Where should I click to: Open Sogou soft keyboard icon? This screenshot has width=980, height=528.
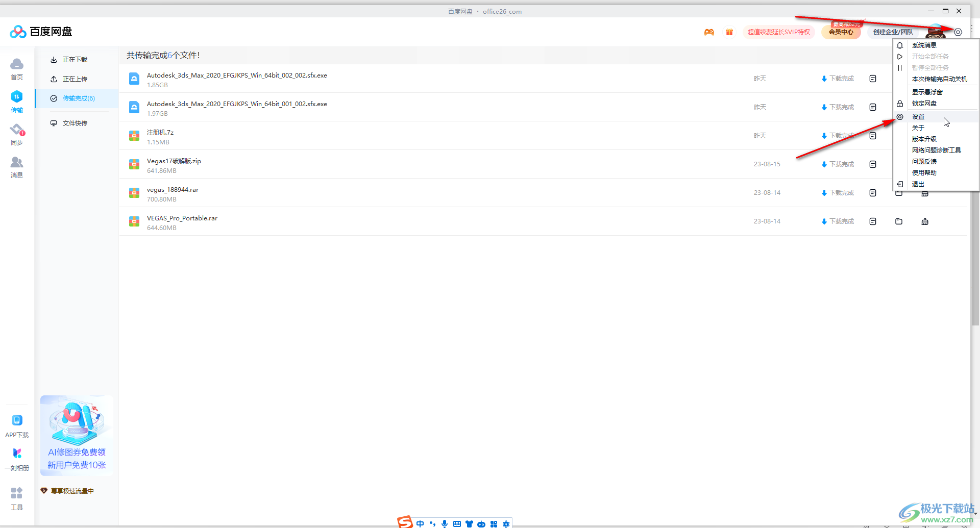[457, 524]
